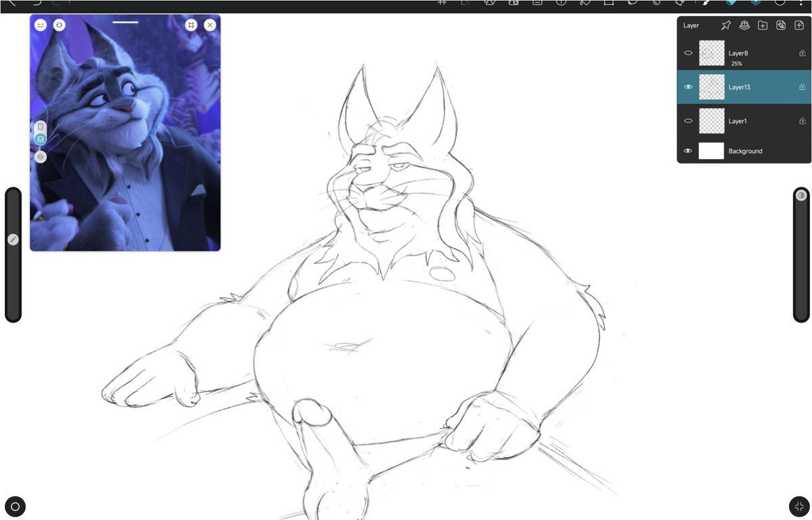The width and height of the screenshot is (812, 520).
Task: Add a photo layer
Action: (x=781, y=26)
